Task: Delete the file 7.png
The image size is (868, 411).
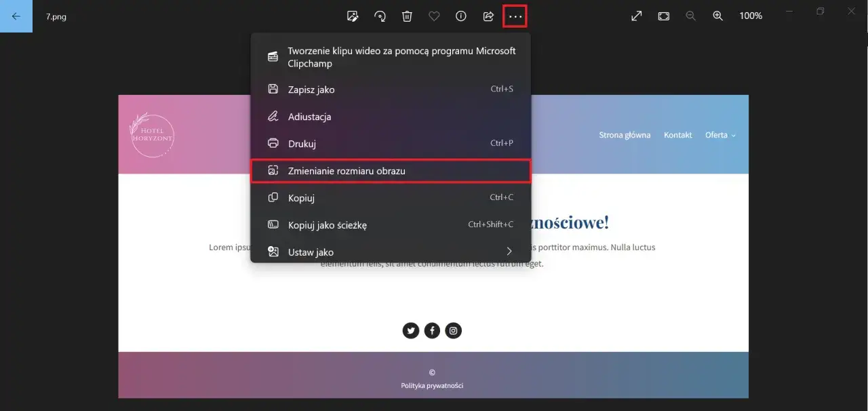Action: click(x=407, y=16)
